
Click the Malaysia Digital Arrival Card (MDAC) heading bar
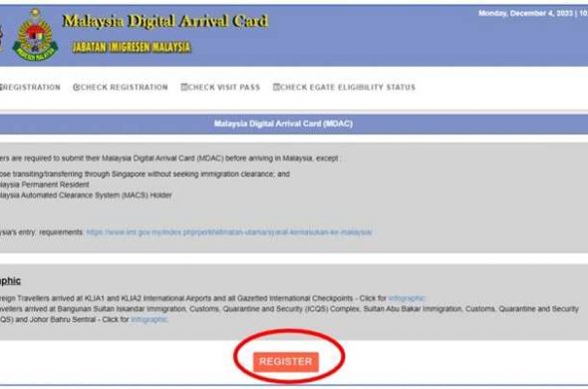tap(294, 124)
